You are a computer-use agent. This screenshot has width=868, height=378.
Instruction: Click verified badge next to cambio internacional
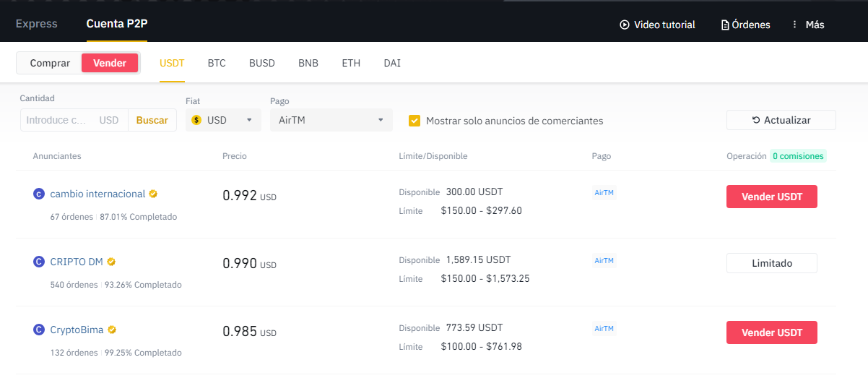[153, 194]
